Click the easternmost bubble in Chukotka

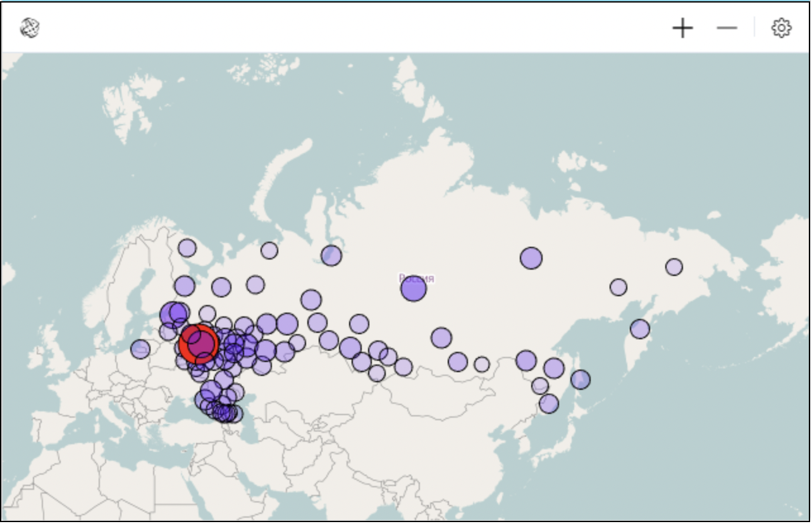pyautogui.click(x=674, y=266)
